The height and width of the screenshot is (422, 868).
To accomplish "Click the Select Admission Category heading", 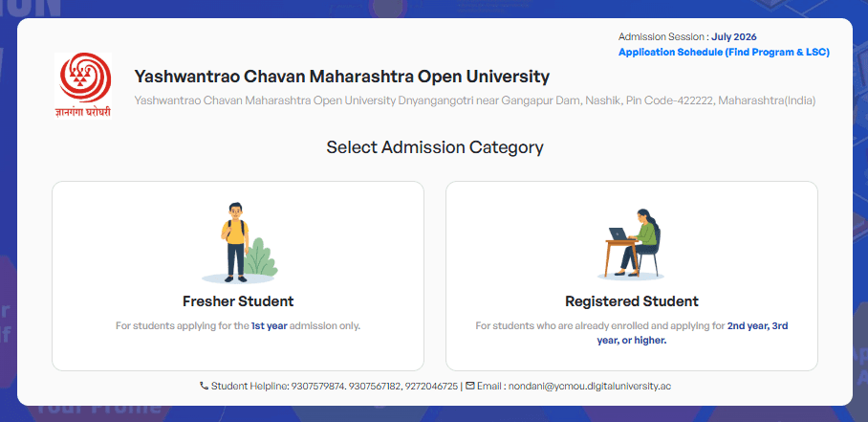I will coord(435,148).
